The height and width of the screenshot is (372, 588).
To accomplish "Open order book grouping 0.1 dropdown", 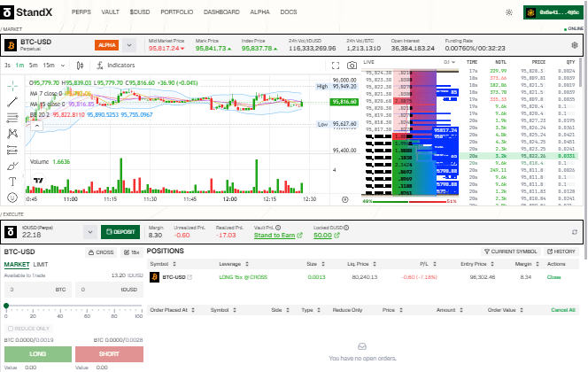I will click(449, 62).
